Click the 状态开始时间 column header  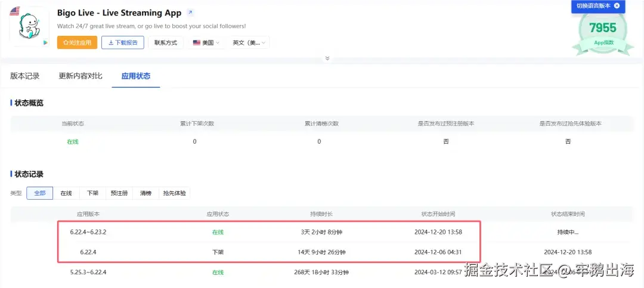(x=438, y=214)
